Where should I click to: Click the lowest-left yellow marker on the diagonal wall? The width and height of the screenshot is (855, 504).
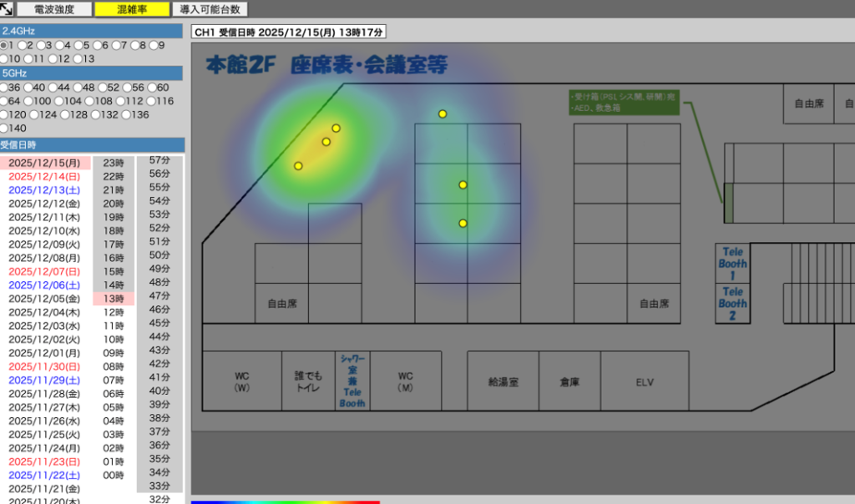click(298, 166)
